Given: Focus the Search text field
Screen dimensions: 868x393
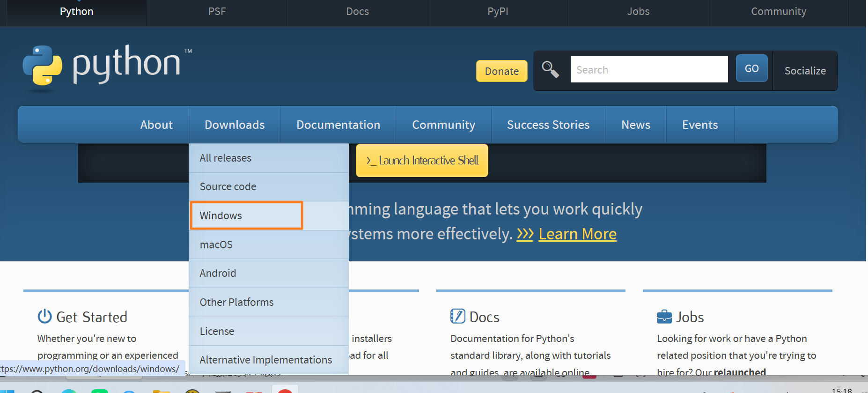Looking at the screenshot, I should 649,69.
